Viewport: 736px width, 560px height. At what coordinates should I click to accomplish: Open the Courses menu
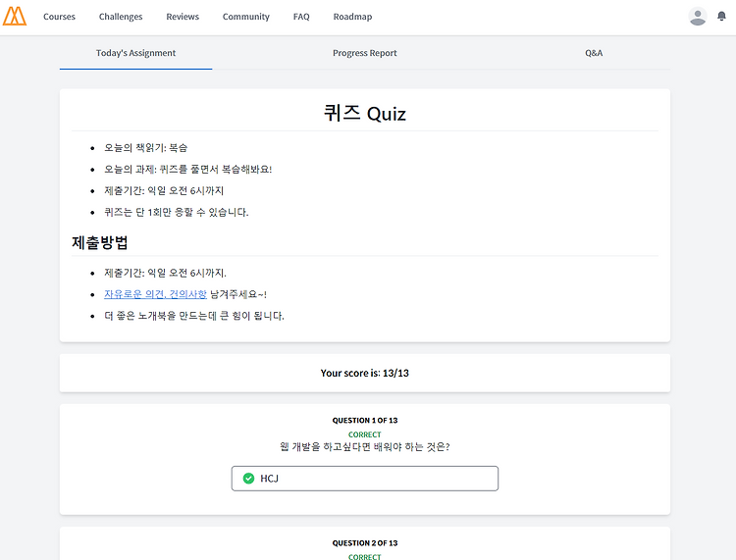[59, 17]
